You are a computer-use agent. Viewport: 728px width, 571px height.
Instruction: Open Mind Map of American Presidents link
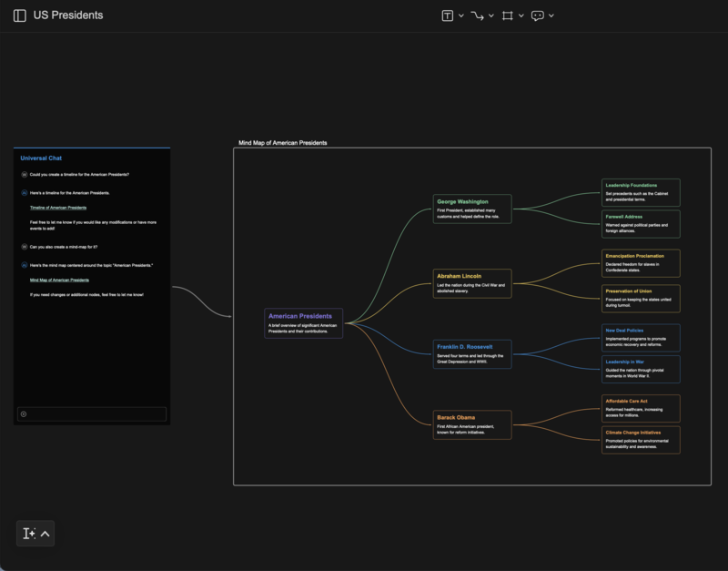pos(59,280)
